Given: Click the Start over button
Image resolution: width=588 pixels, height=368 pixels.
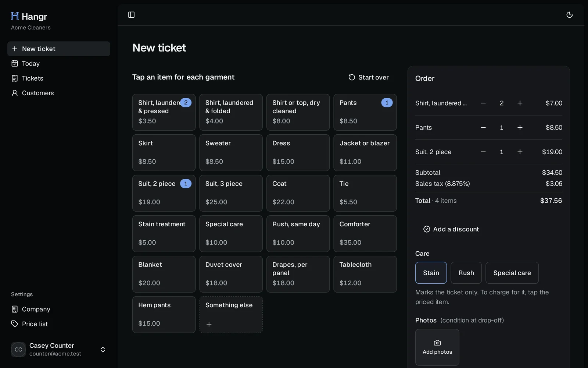Looking at the screenshot, I should [x=369, y=77].
